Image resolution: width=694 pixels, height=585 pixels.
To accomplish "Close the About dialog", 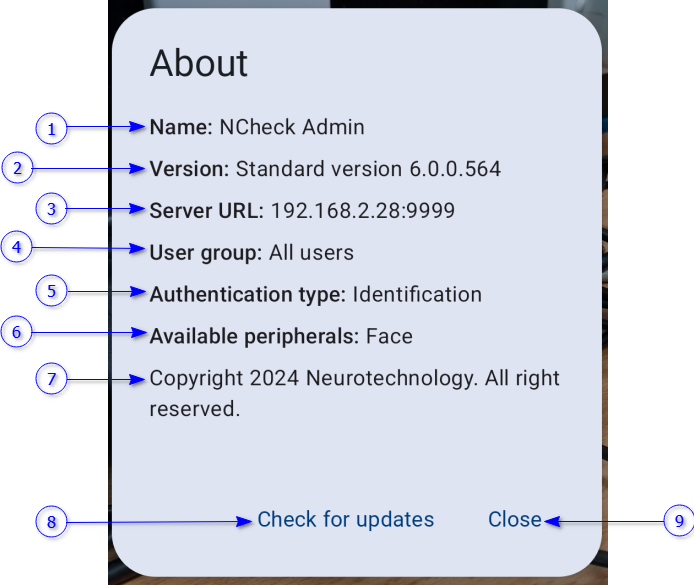I will tap(514, 519).
